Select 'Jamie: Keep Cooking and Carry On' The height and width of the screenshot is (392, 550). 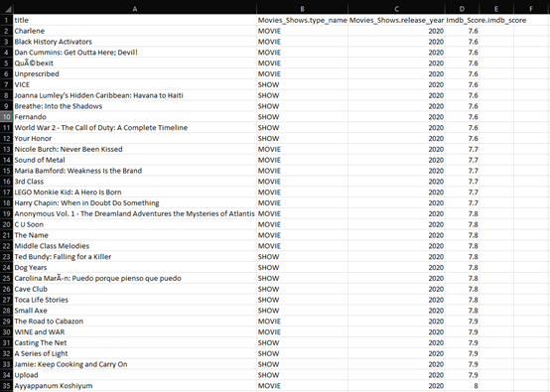coord(135,364)
